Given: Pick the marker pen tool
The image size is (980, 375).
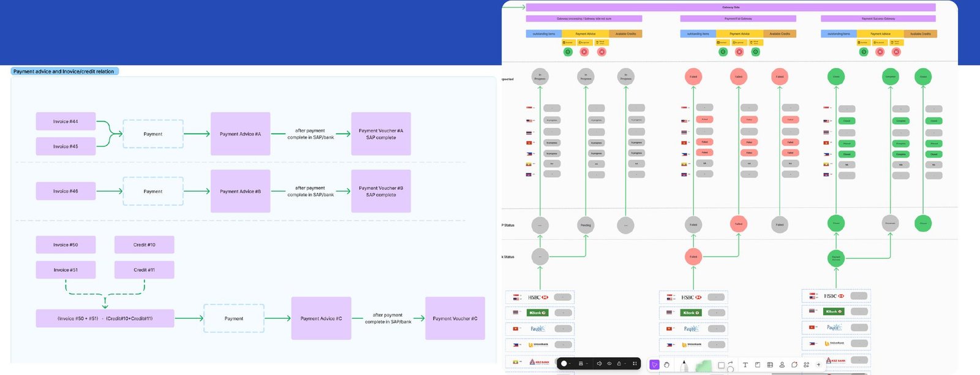Looking at the screenshot, I should (684, 366).
